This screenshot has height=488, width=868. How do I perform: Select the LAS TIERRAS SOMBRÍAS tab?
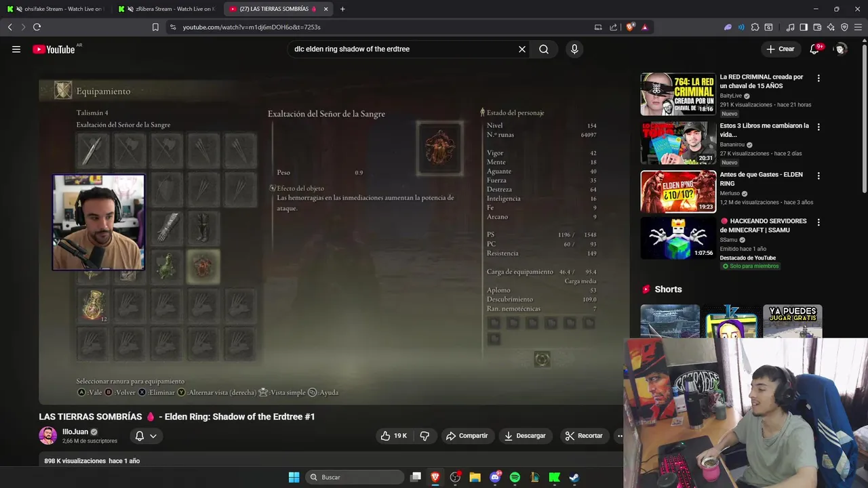tap(275, 9)
